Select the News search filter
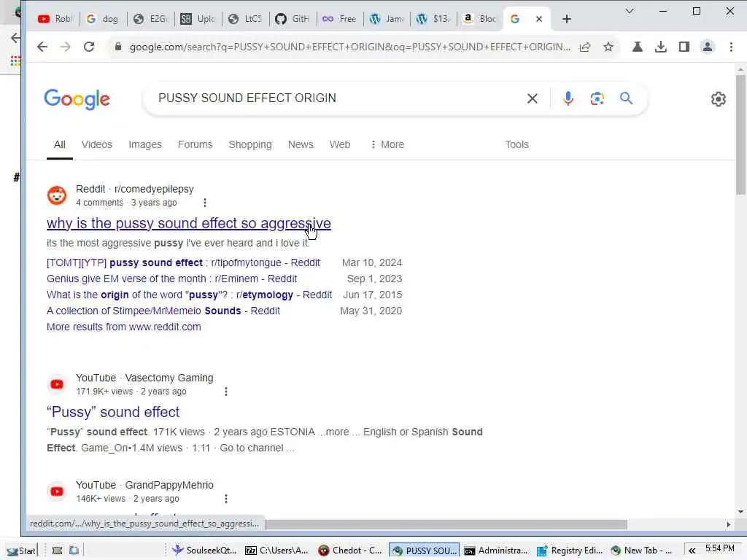Screen dimensions: 747x560 point(301,145)
